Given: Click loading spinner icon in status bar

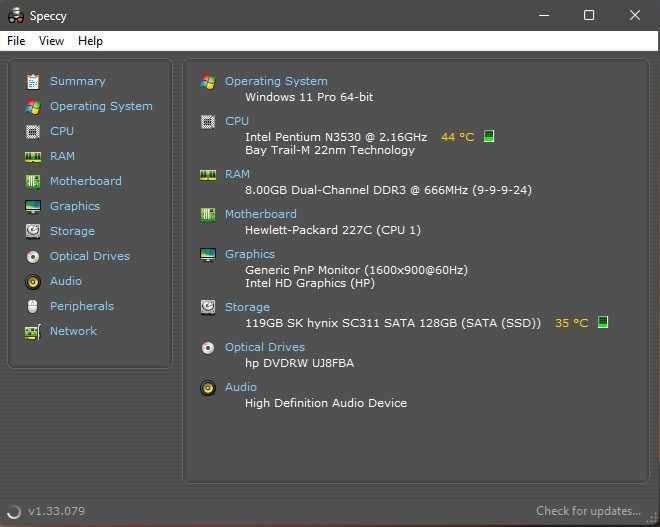Looking at the screenshot, I should [14, 511].
